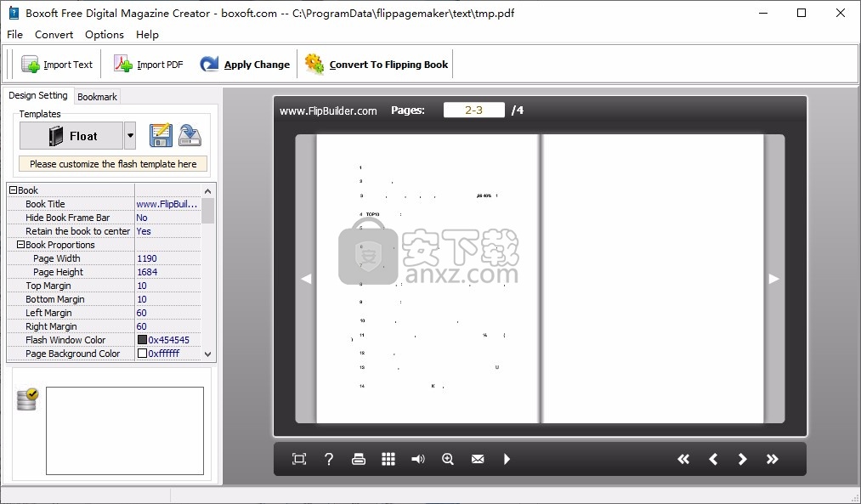861x504 pixels.
Task: Select the Left Margin row
Action: pyautogui.click(x=105, y=313)
